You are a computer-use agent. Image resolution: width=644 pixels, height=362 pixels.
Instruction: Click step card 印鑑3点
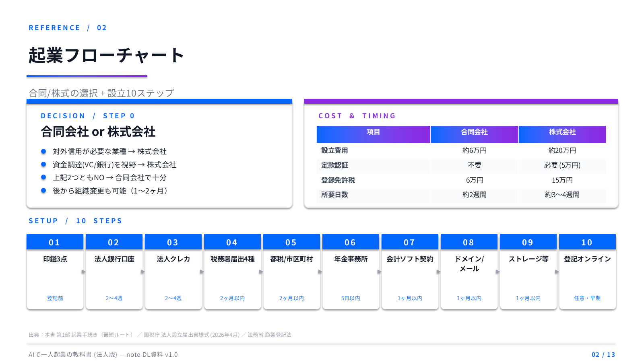[x=55, y=271]
